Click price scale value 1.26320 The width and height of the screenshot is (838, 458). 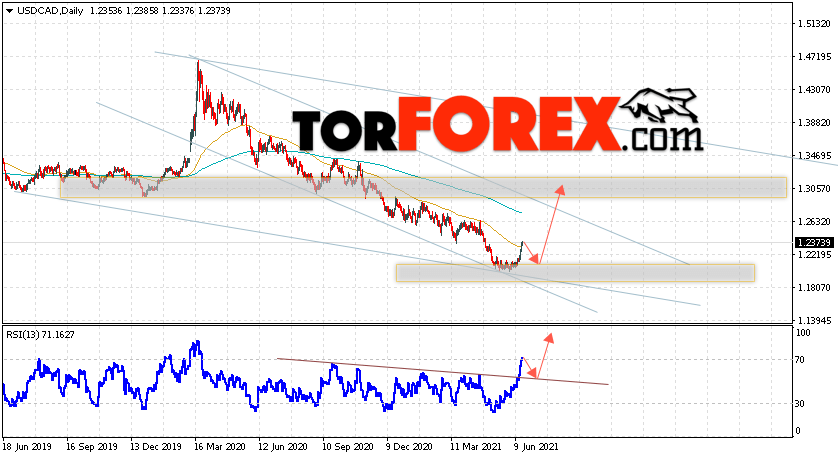(814, 222)
